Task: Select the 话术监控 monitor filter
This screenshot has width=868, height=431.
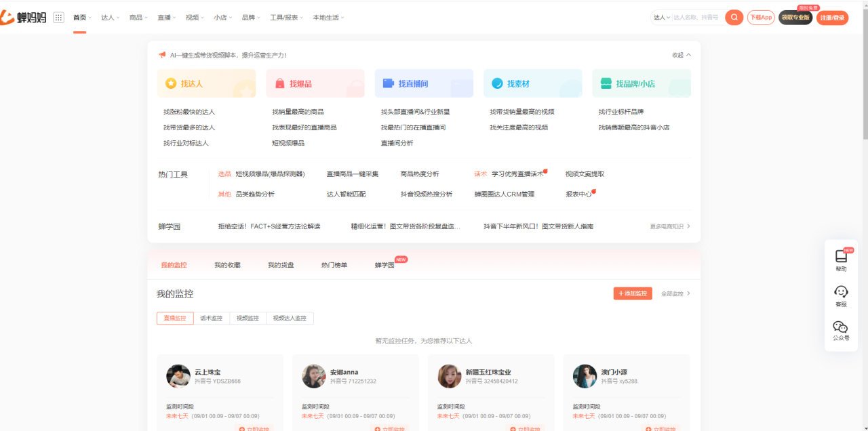Action: tap(212, 319)
